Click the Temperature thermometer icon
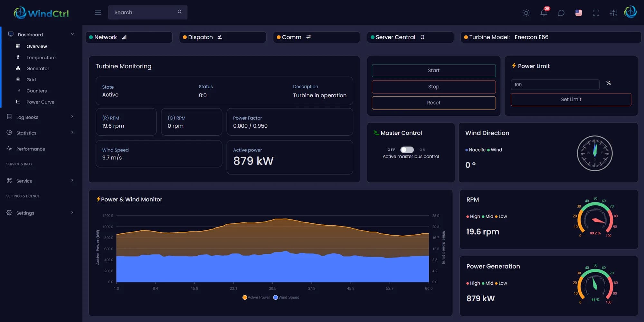This screenshot has height=322, width=644. coord(18,57)
